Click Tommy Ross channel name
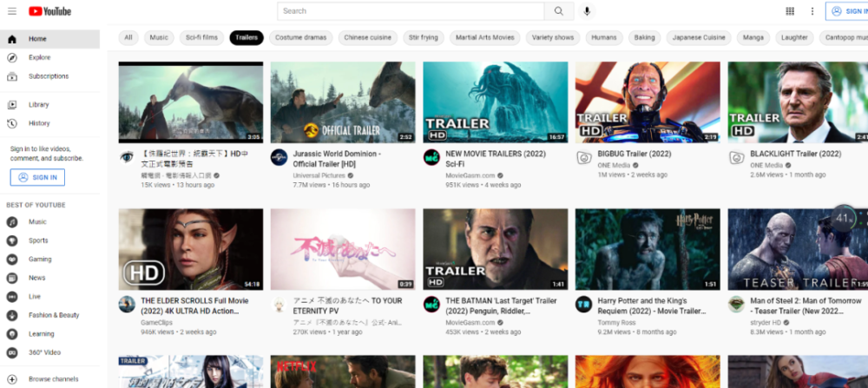 [x=615, y=322]
